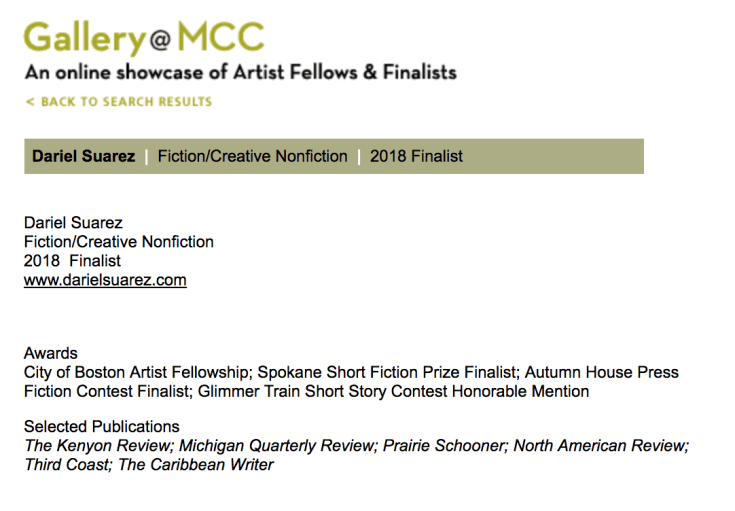This screenshot has width=735, height=511.
Task: Click Prairie Schooner publication text
Action: point(444,445)
